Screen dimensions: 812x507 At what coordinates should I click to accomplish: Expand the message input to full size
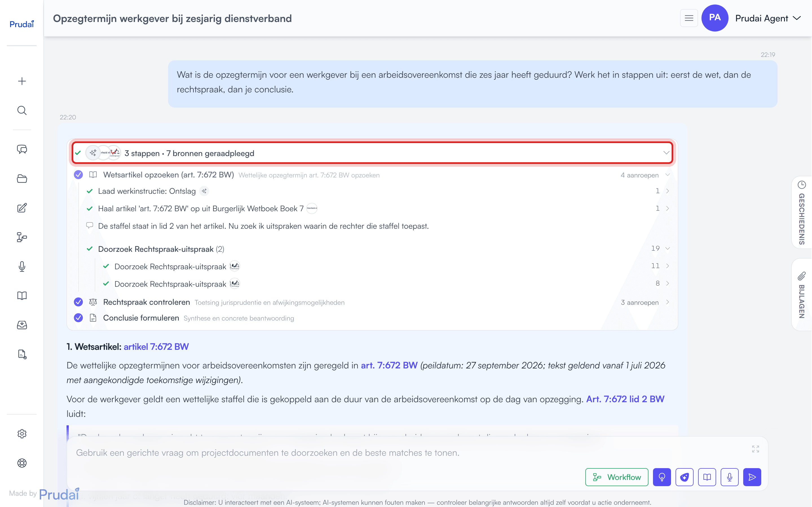tap(755, 449)
